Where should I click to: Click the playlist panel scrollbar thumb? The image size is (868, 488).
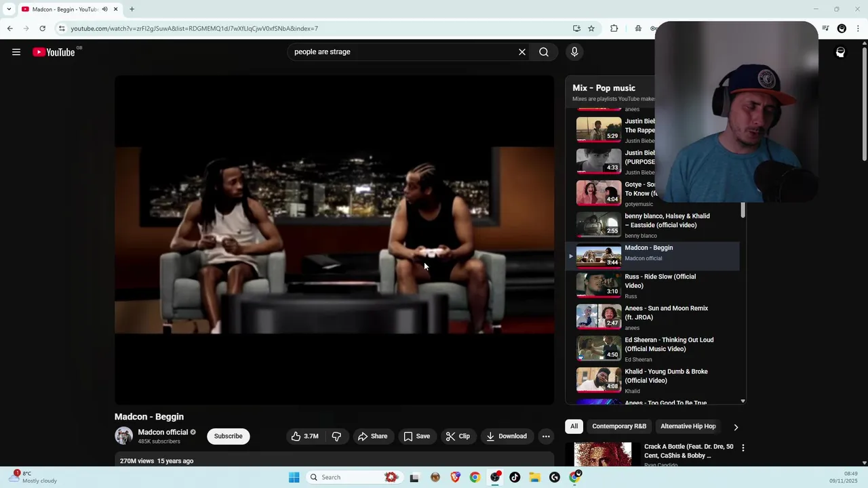coord(743,210)
